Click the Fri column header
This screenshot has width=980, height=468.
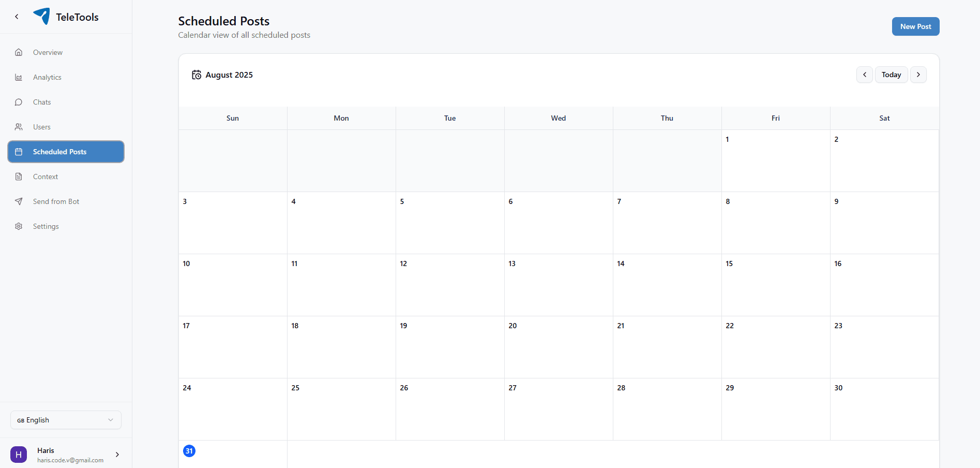(776, 118)
